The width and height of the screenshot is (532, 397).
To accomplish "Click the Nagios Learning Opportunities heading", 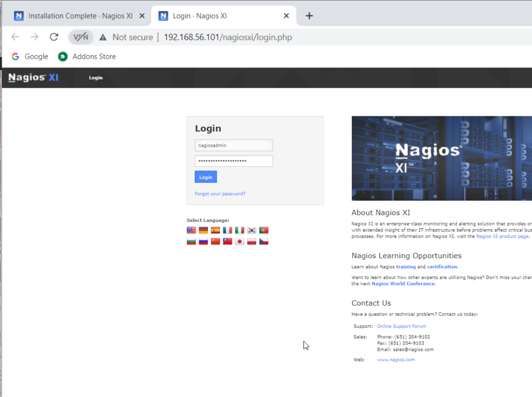I will click(x=406, y=256).
